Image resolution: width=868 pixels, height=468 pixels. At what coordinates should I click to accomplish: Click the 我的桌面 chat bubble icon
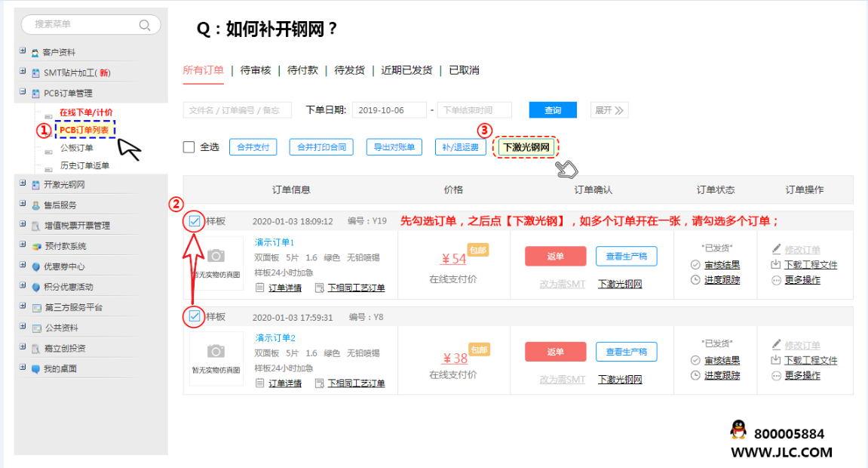[x=35, y=369]
